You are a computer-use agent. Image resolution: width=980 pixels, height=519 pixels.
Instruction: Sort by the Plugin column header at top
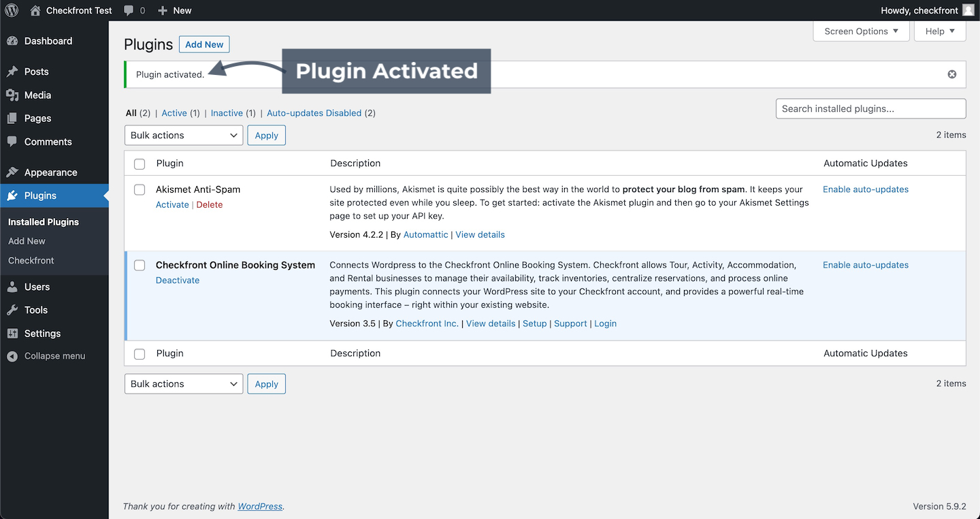click(x=169, y=163)
